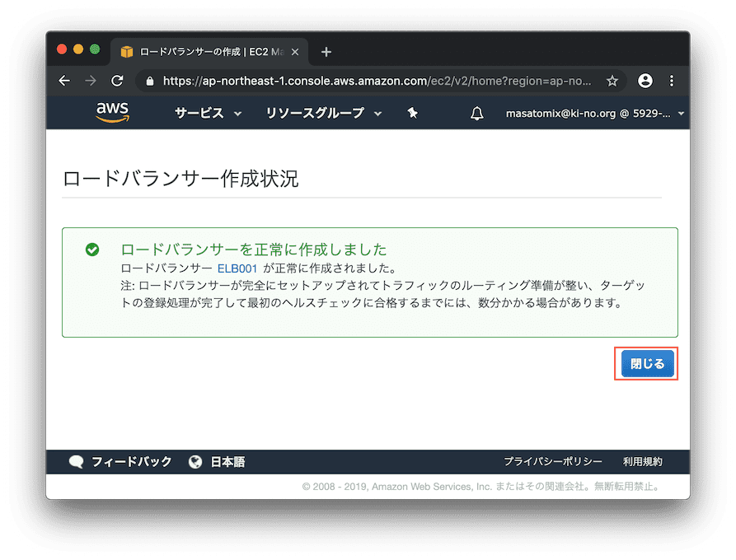Click the pin shortcut icon in navbar
This screenshot has width=736, height=560.
point(413,113)
